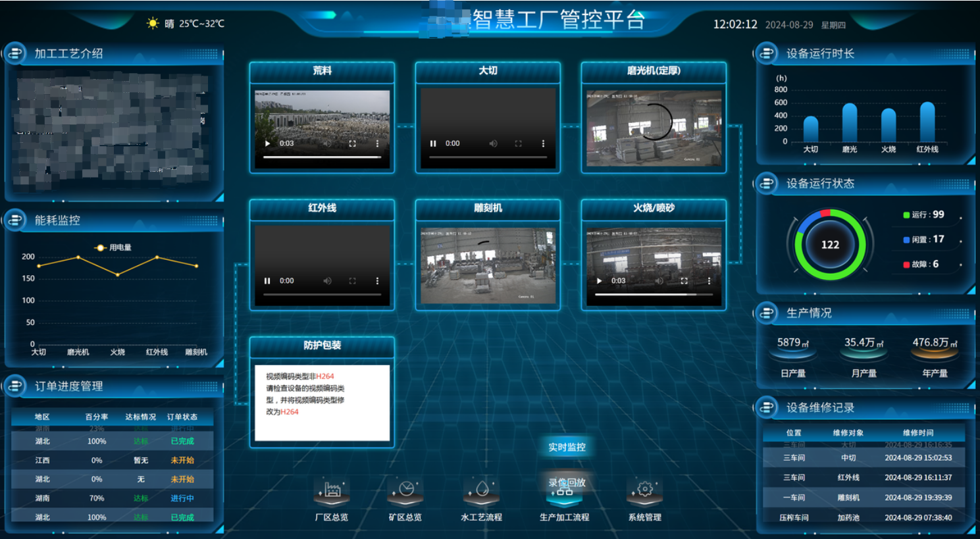Click the 日产量 5879㎡ value
Image resolution: width=980 pixels, height=539 pixels.
(x=793, y=343)
